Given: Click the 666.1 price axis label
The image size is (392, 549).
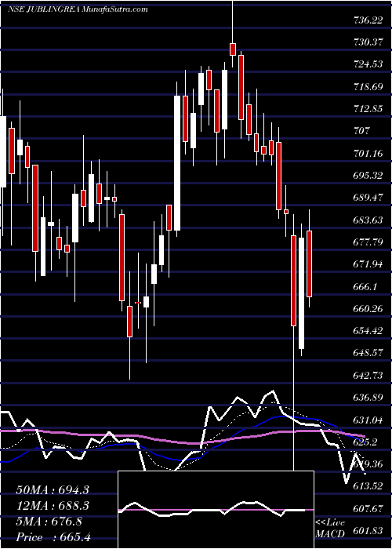Looking at the screenshot, I should [x=365, y=287].
